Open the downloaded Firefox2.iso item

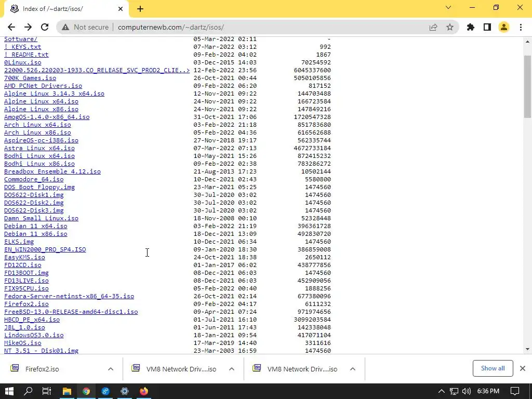42,369
